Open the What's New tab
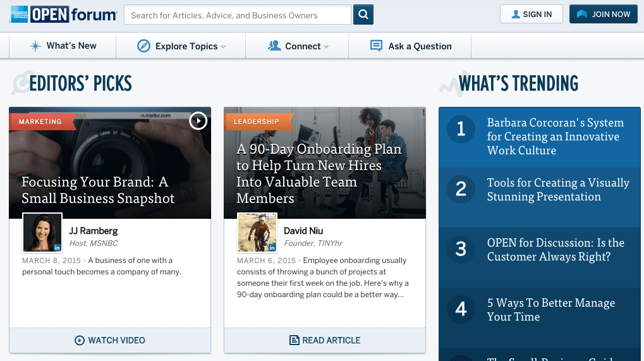644x361 pixels. [x=63, y=46]
